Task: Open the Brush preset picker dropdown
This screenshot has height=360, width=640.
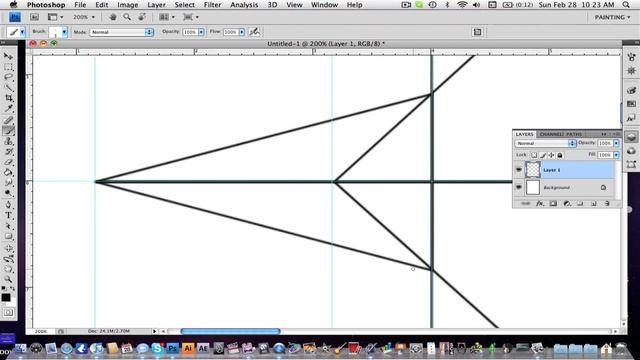Action: pyautogui.click(x=64, y=32)
